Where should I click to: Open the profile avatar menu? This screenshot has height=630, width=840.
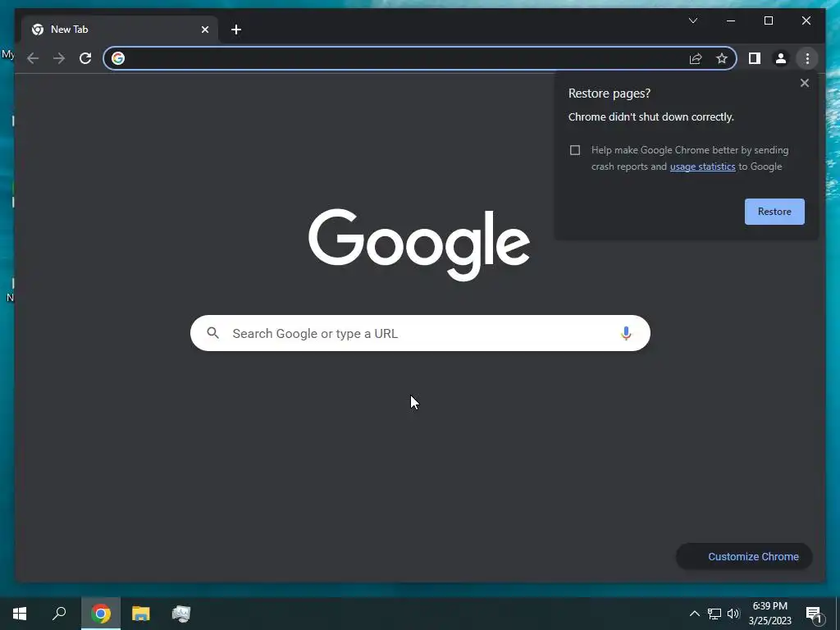(x=781, y=58)
